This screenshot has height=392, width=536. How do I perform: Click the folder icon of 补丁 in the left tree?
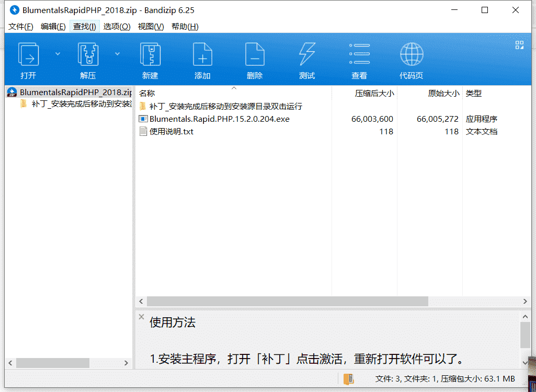(x=24, y=104)
